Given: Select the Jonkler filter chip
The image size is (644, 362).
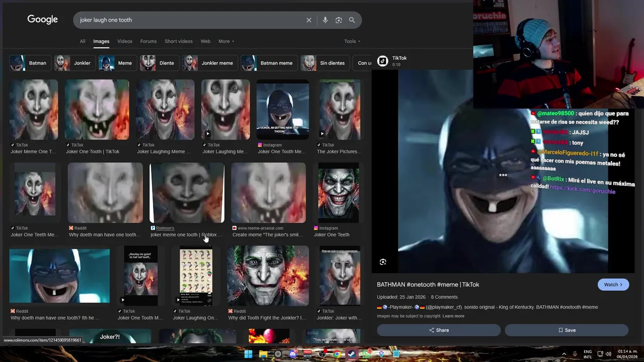Looking at the screenshot, I should [74, 63].
